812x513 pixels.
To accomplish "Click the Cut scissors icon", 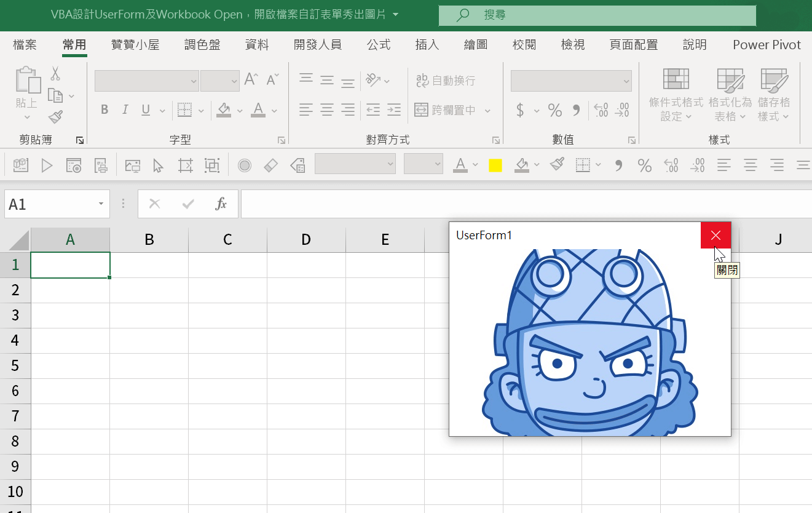I will tap(55, 74).
